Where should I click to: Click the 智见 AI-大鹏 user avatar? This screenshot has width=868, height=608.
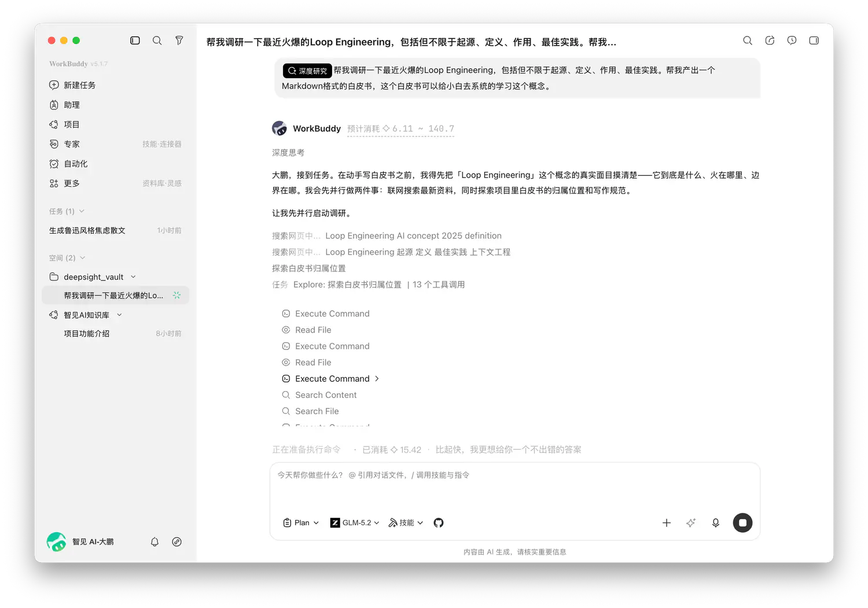56,542
